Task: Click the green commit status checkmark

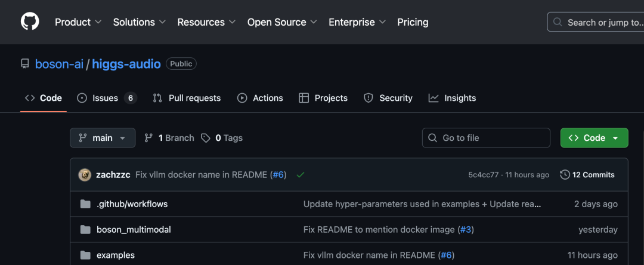Action: (300, 175)
